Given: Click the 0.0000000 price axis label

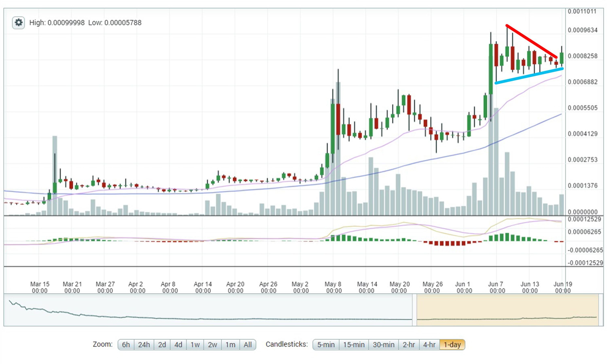Looking at the screenshot, I should (x=583, y=212).
